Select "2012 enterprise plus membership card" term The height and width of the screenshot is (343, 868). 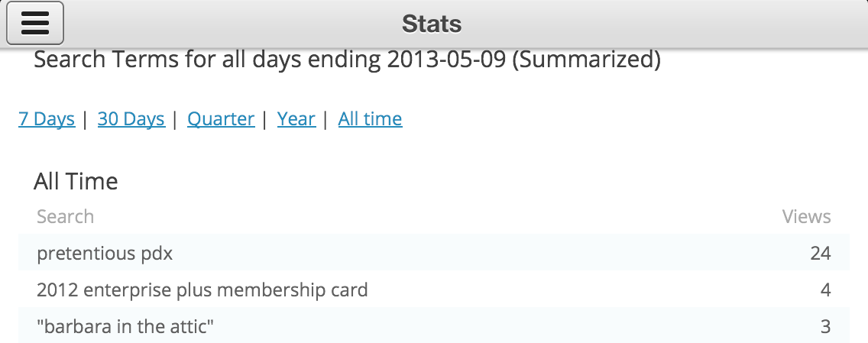point(202,290)
